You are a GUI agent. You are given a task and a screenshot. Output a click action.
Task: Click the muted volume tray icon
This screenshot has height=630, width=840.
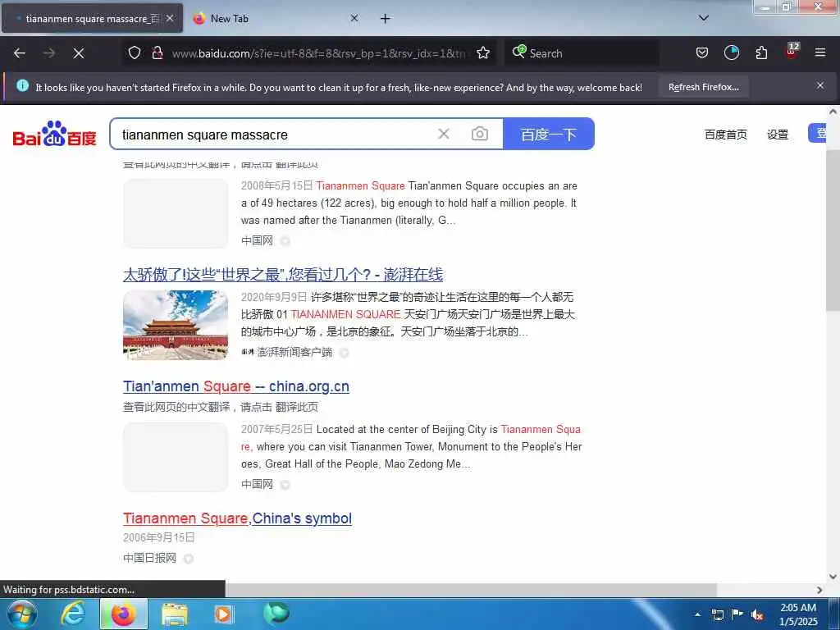coord(757,614)
